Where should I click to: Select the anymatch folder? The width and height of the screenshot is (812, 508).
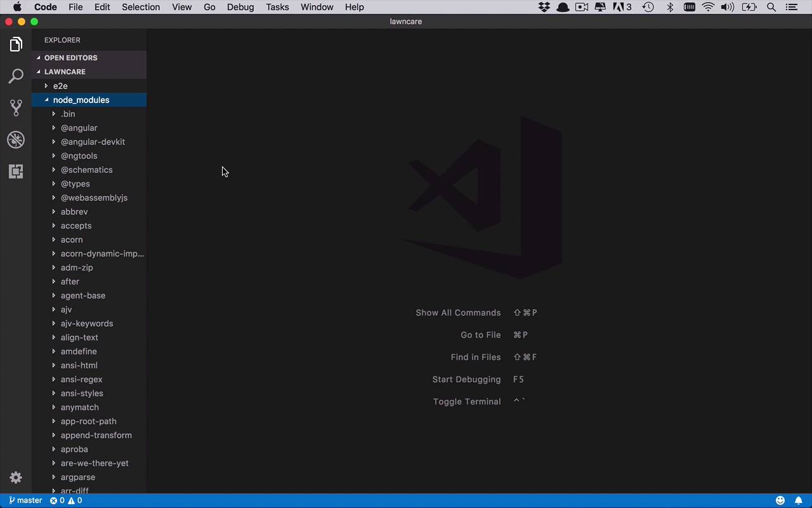[x=79, y=407]
